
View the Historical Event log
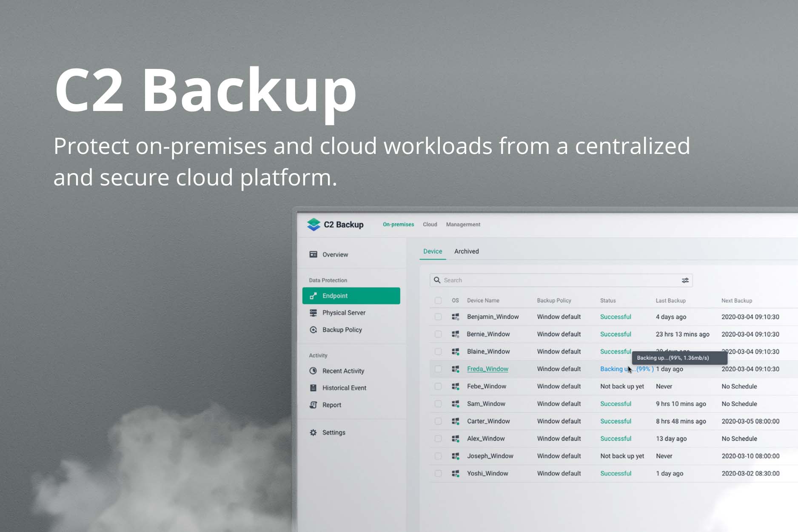[344, 387]
